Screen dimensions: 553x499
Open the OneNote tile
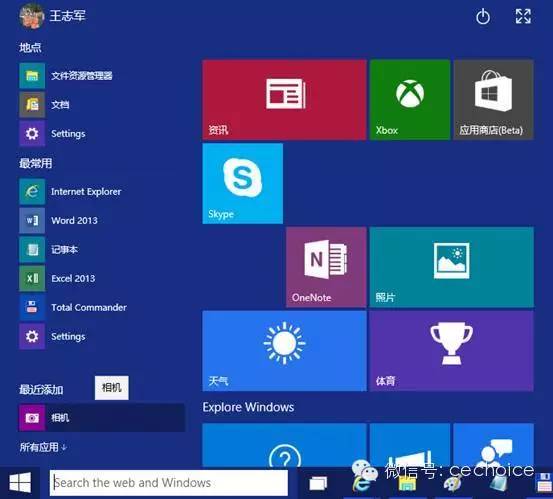click(326, 267)
